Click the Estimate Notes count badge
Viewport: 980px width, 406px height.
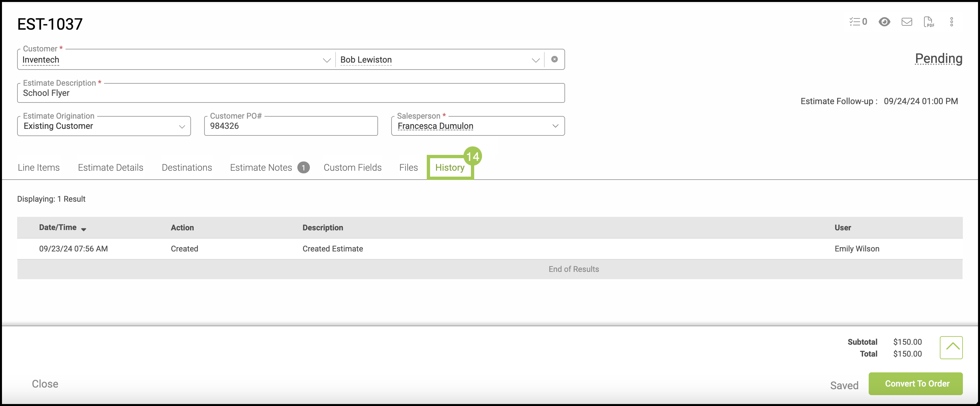pos(303,168)
